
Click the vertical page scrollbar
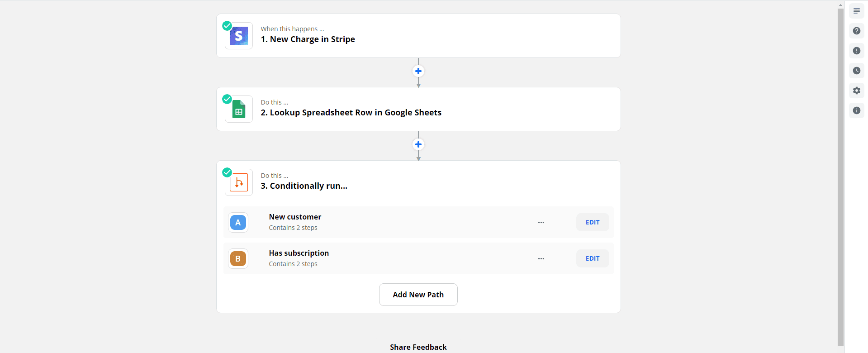tap(840, 176)
